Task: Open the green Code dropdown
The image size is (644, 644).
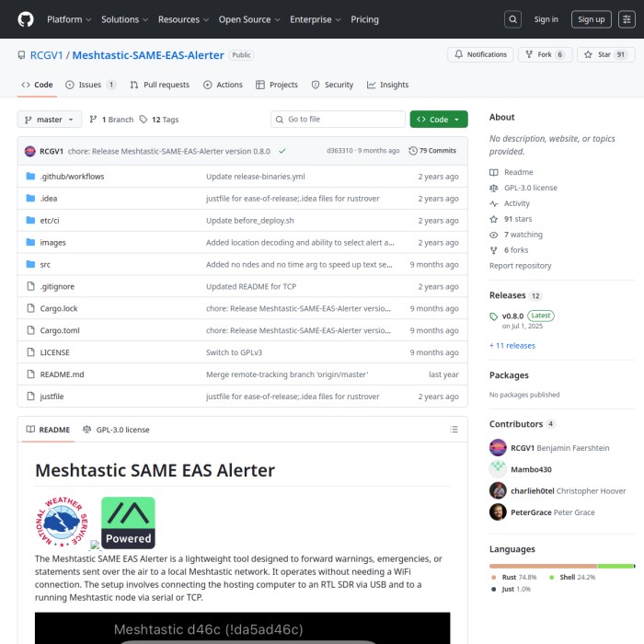Action: point(439,120)
